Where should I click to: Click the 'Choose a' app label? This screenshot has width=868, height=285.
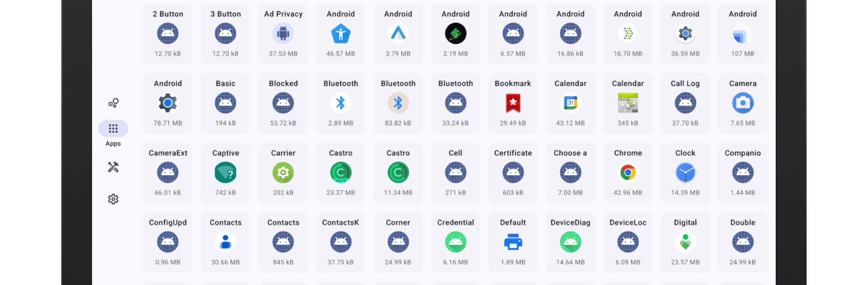click(571, 153)
